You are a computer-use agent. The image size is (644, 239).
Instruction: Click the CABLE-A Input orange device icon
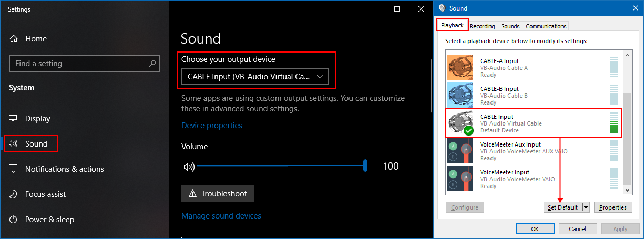[460, 68]
